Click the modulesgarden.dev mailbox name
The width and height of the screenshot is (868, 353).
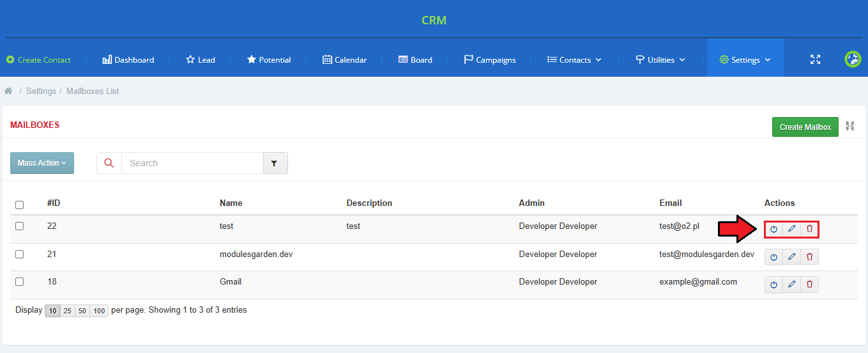[256, 254]
